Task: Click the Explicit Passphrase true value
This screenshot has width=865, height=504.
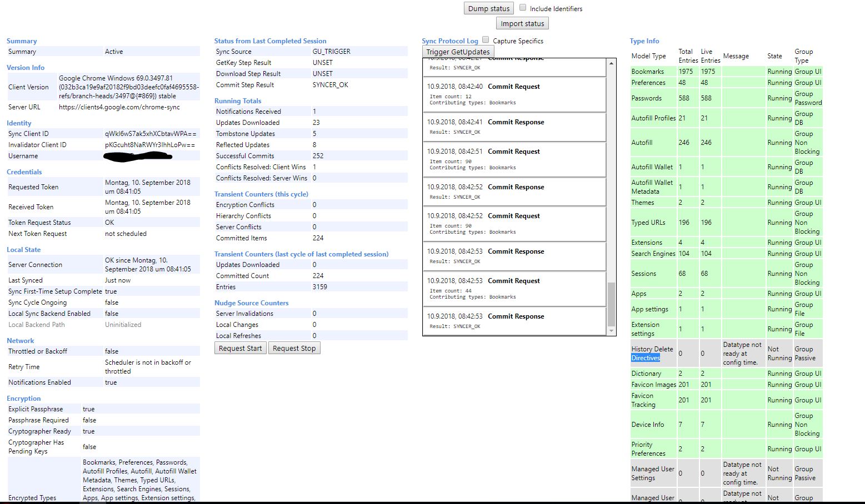Action: click(x=89, y=409)
